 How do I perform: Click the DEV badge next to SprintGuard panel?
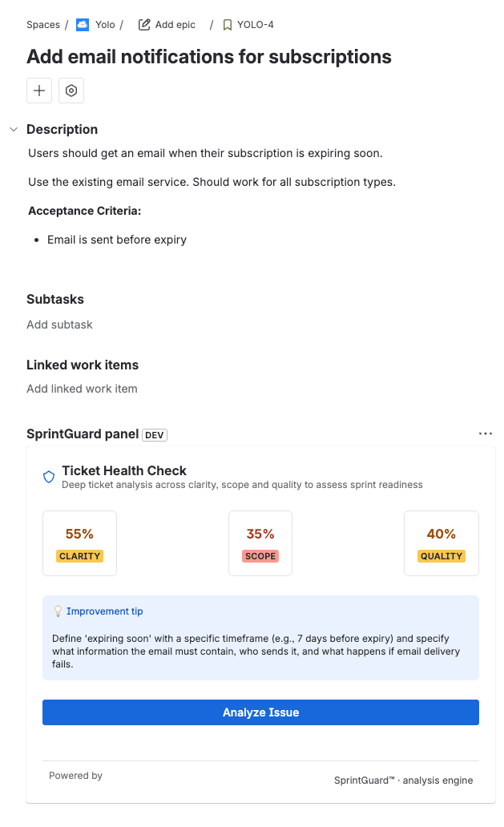click(x=154, y=434)
